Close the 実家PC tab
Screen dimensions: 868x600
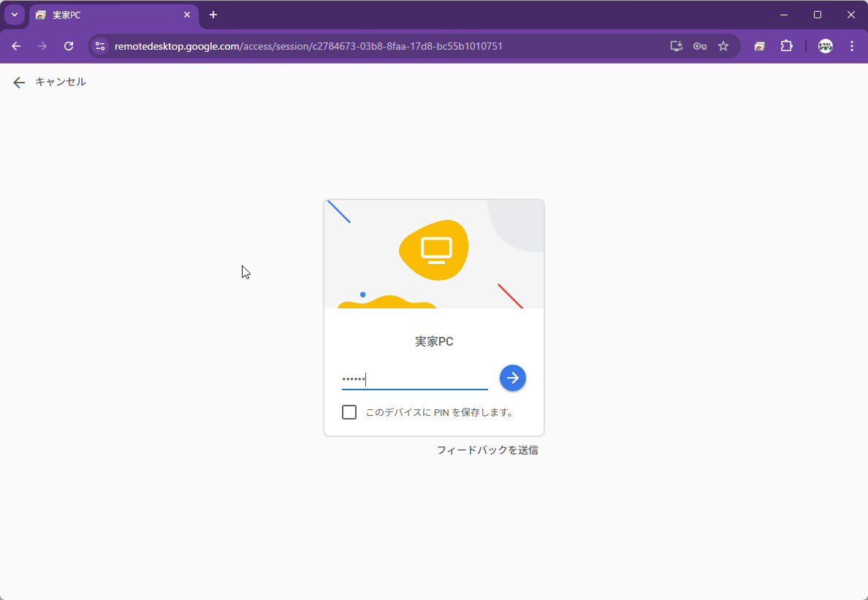pyautogui.click(x=187, y=15)
